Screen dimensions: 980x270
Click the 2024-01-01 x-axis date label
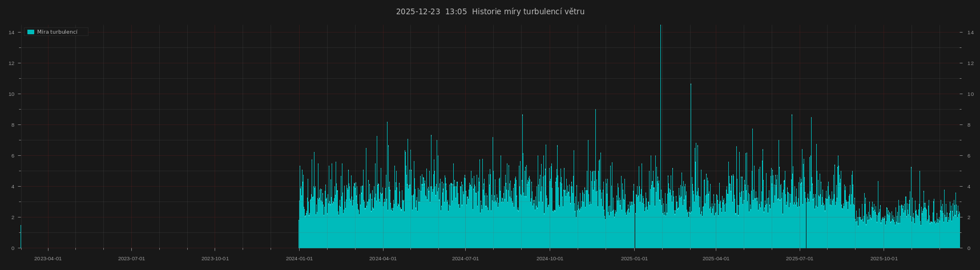point(299,259)
